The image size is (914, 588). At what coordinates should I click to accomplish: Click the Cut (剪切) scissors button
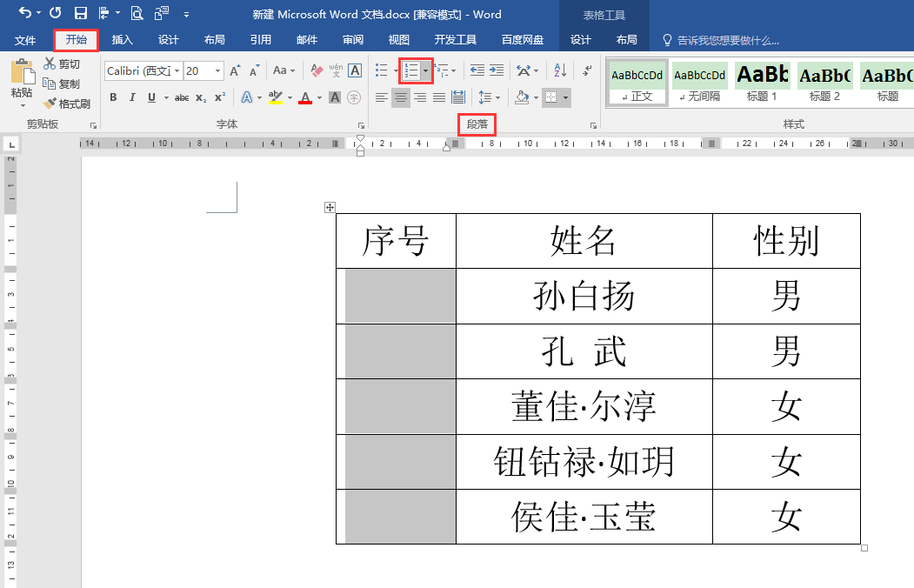(x=61, y=63)
